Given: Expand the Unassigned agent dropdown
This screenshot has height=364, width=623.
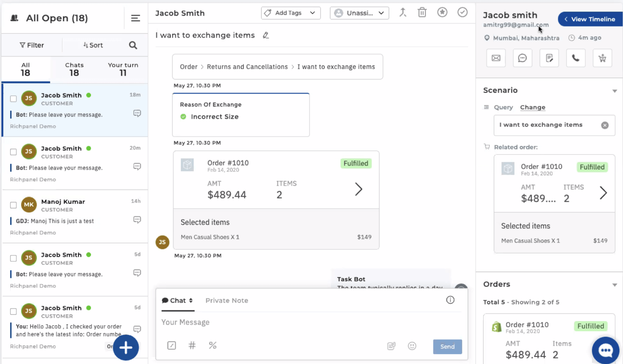Looking at the screenshot, I should tap(359, 13).
